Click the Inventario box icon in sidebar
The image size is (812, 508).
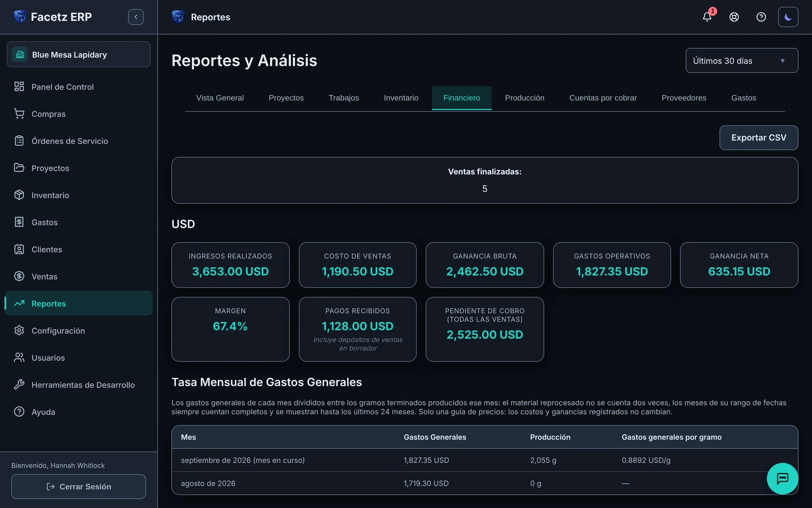(x=19, y=195)
